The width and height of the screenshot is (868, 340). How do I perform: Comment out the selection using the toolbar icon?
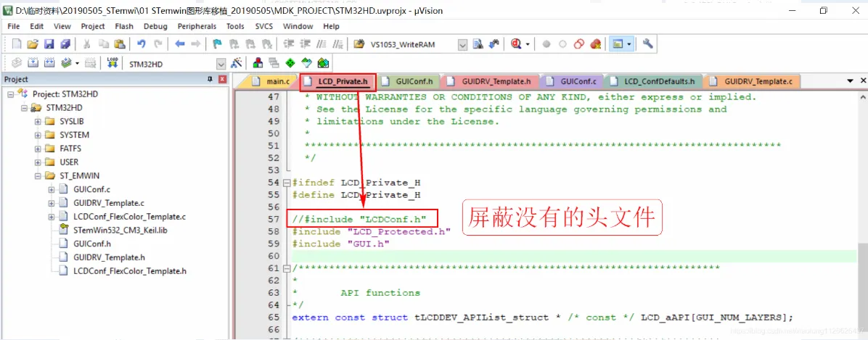click(322, 43)
